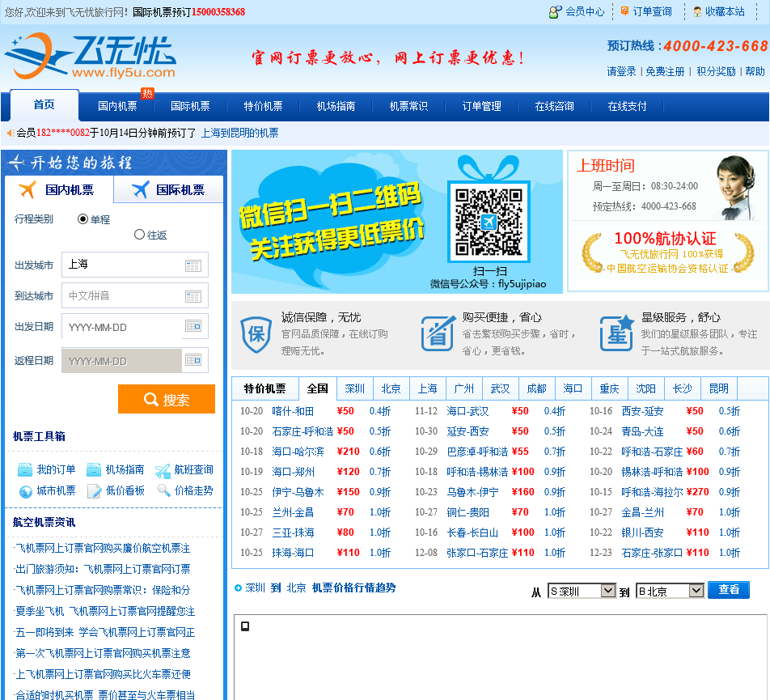Open news 出门旅游须知 article link
Screen dimensions: 770x700
pos(104,569)
